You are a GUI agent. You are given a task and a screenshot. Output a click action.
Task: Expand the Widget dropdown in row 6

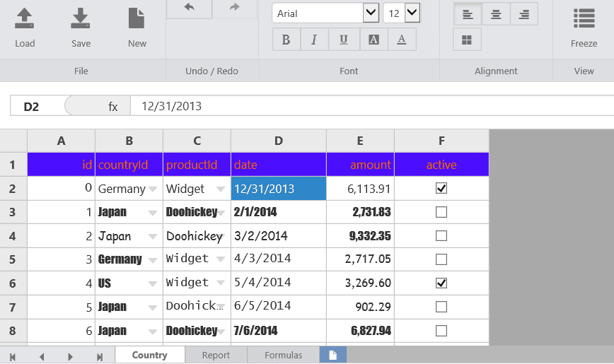click(221, 283)
